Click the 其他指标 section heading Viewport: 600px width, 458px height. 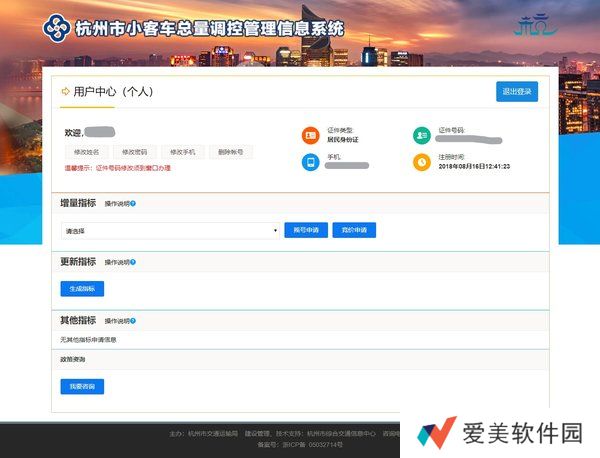(x=78, y=320)
